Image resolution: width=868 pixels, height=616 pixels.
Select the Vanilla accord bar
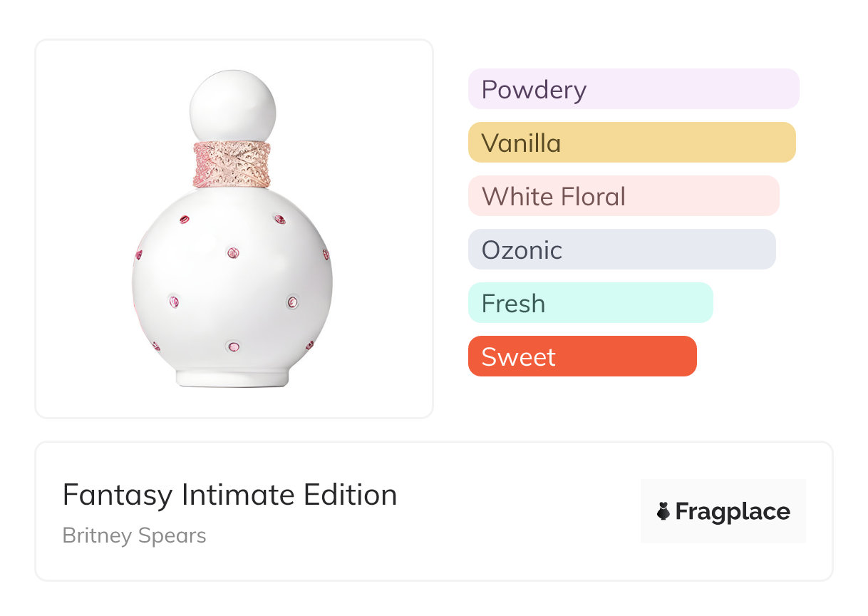pos(631,143)
